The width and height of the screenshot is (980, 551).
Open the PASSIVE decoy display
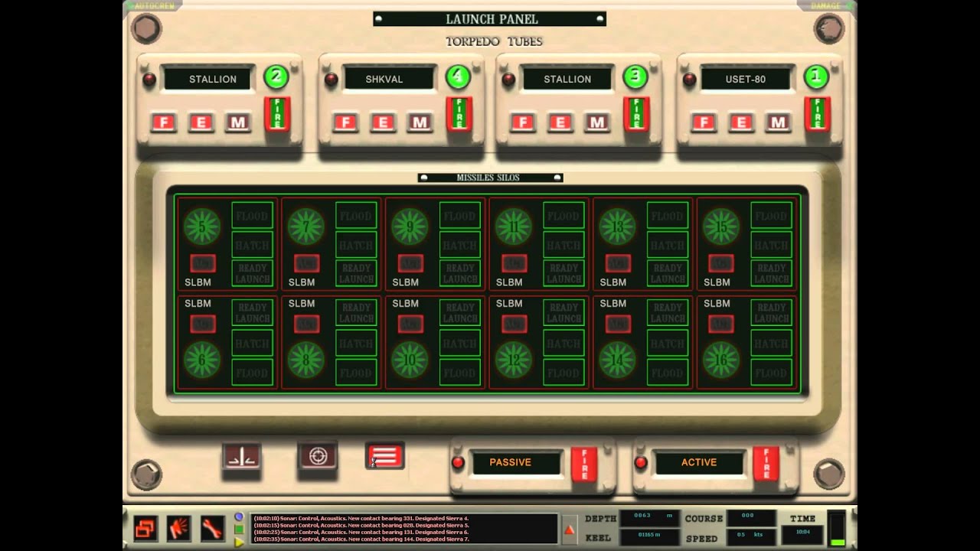(518, 462)
